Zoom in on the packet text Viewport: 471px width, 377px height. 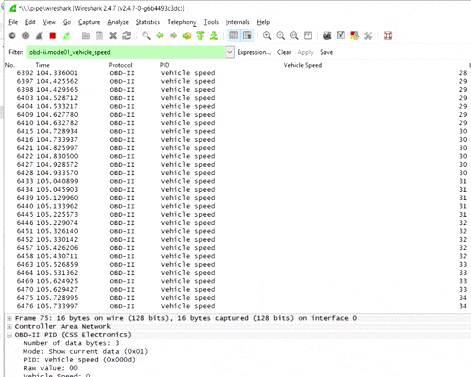coord(267,35)
